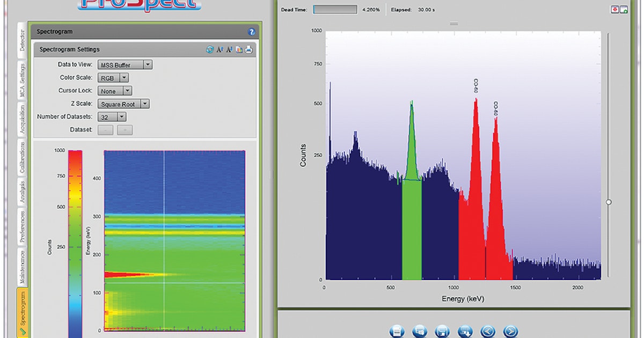
Task: Select the refresh icon in Spectrogram Settings
Action: (x=210, y=49)
